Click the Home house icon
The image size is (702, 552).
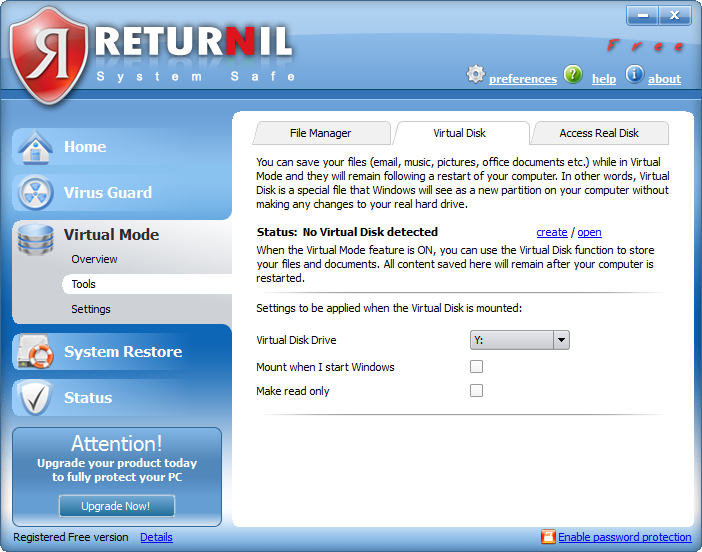pyautogui.click(x=35, y=147)
